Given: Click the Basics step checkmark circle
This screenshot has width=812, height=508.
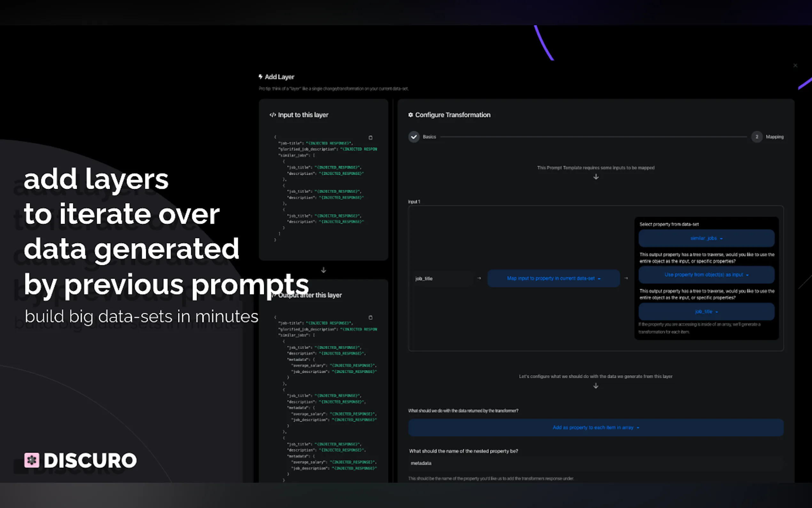Looking at the screenshot, I should [414, 137].
